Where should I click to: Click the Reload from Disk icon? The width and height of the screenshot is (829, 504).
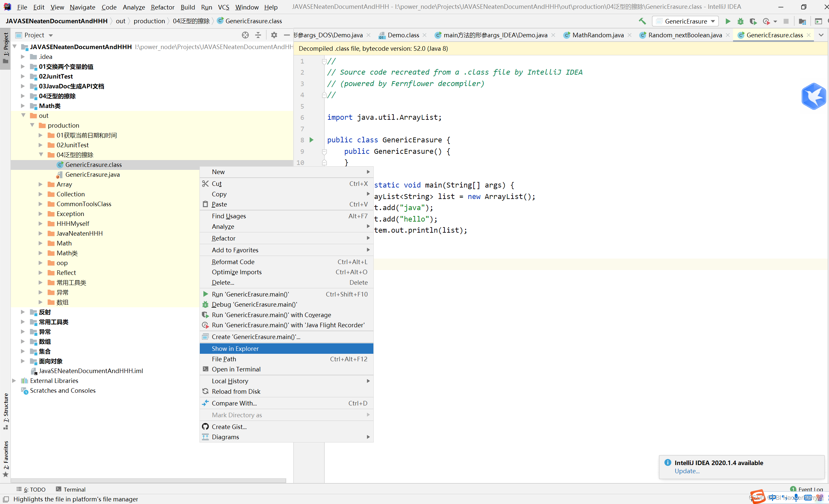tap(206, 391)
